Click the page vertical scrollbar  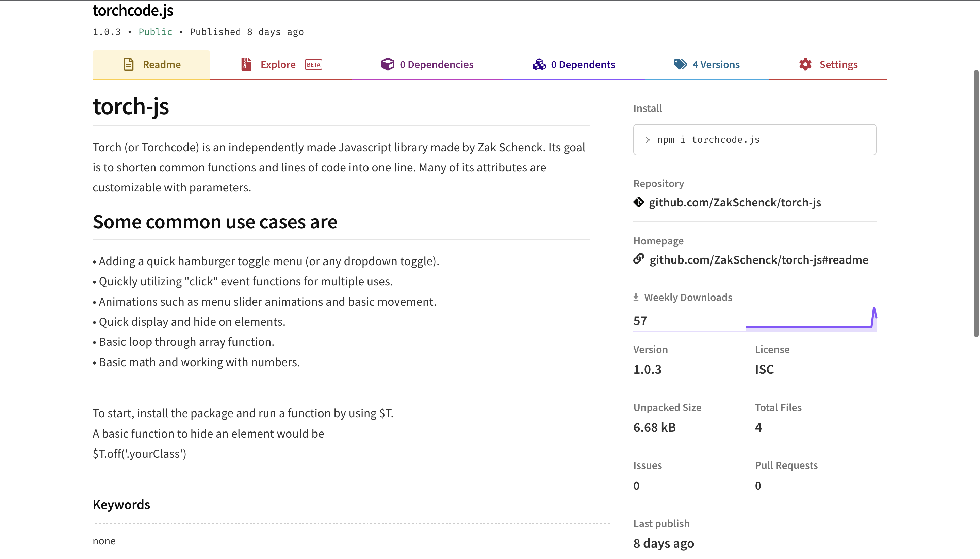pyautogui.click(x=976, y=203)
